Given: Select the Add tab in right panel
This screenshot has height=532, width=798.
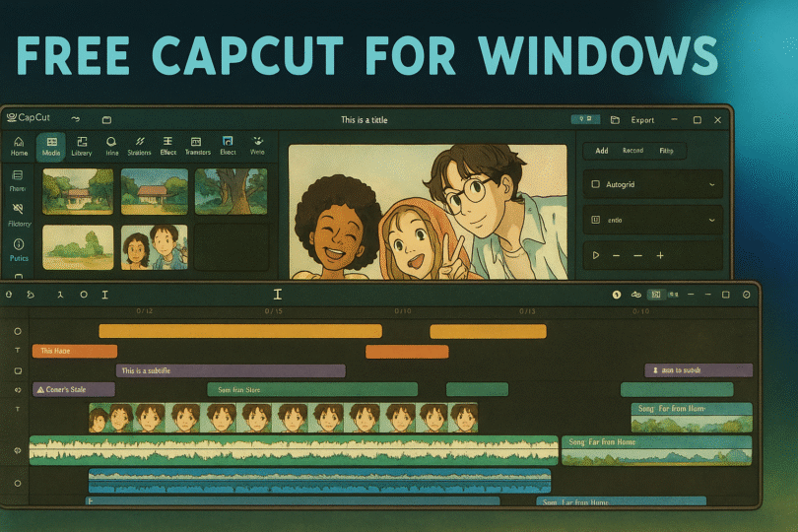Looking at the screenshot, I should tap(602, 151).
